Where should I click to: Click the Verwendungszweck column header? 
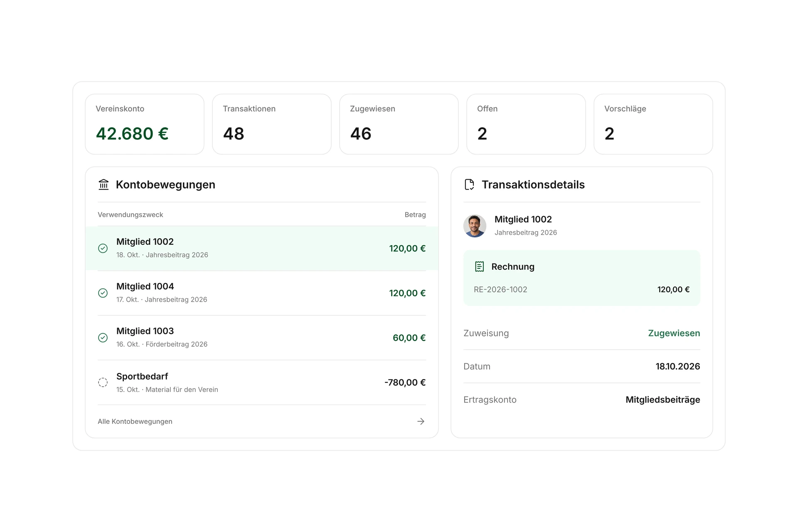point(131,214)
